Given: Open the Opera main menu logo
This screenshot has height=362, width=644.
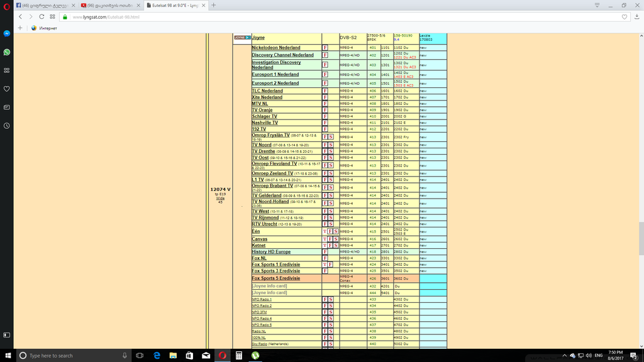Looking at the screenshot, I should [x=6, y=6].
